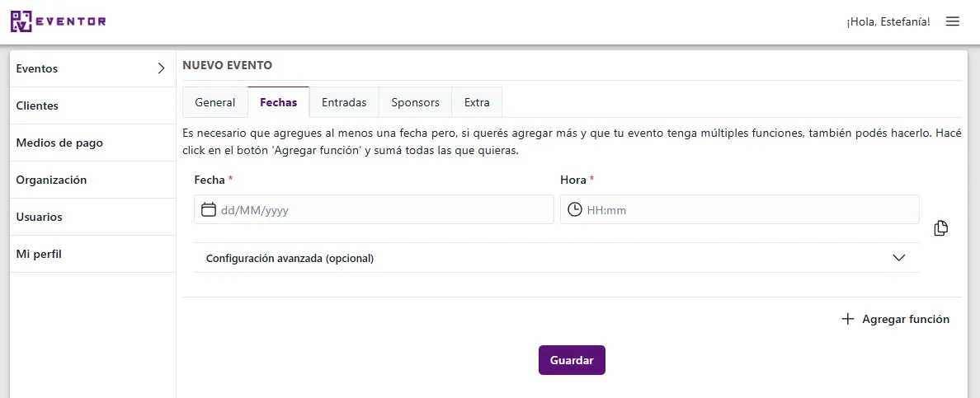Open Organización in the sidebar

click(93, 180)
